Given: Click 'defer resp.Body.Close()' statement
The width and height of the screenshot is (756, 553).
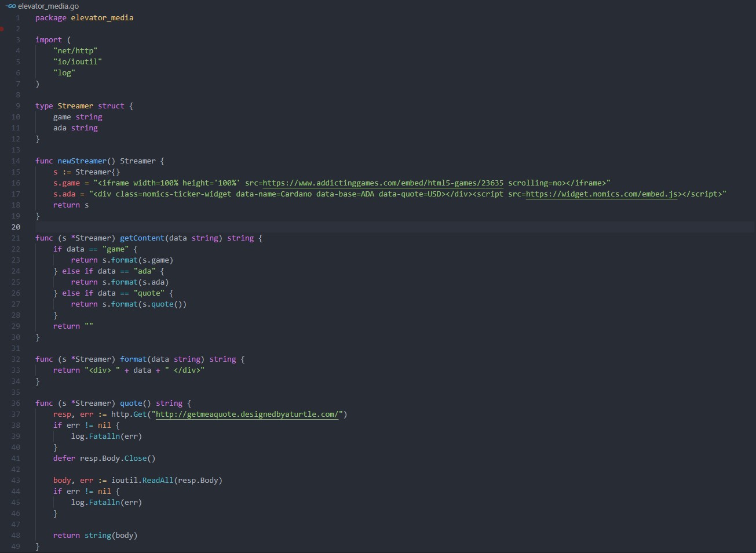Looking at the screenshot, I should point(104,458).
